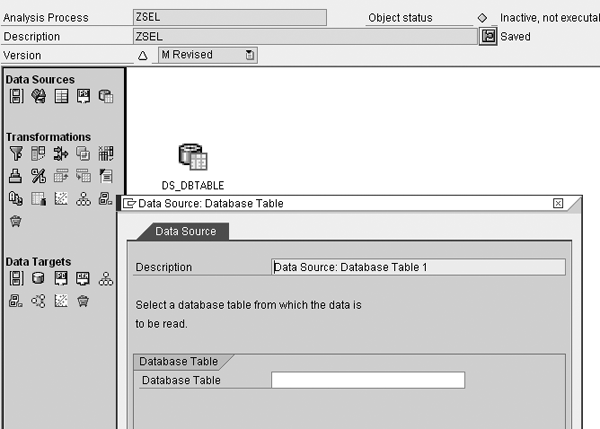This screenshot has height=429, width=600.
Task: Select the join arrows transformation icon
Action: [x=60, y=154]
